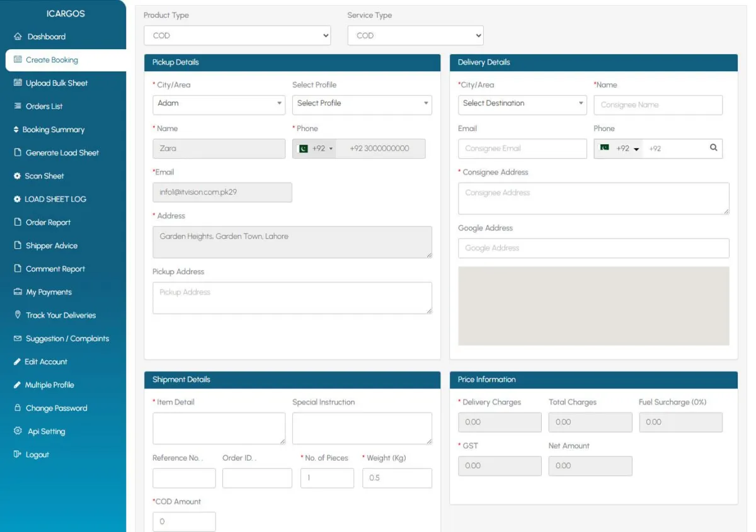756x532 pixels.
Task: Click the Google Address input field
Action: click(593, 248)
